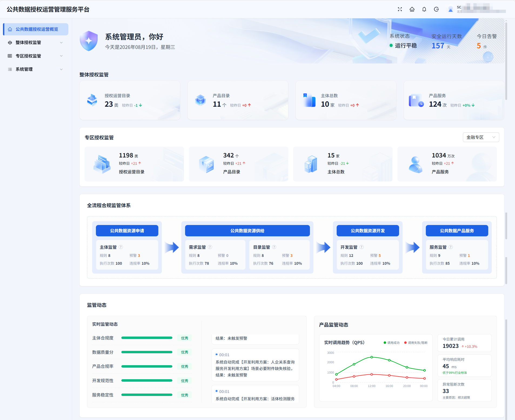Click the 1034 万次 person icon
This screenshot has height=420, width=515.
coord(415,164)
